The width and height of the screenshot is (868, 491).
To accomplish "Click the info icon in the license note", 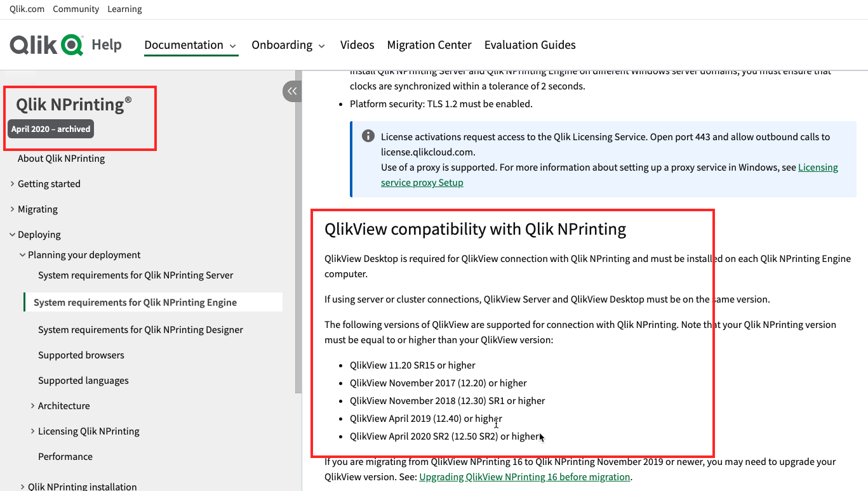I will coord(368,136).
